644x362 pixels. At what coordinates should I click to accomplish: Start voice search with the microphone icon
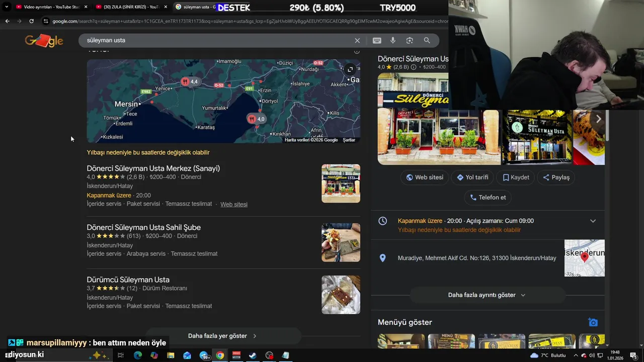(x=393, y=40)
